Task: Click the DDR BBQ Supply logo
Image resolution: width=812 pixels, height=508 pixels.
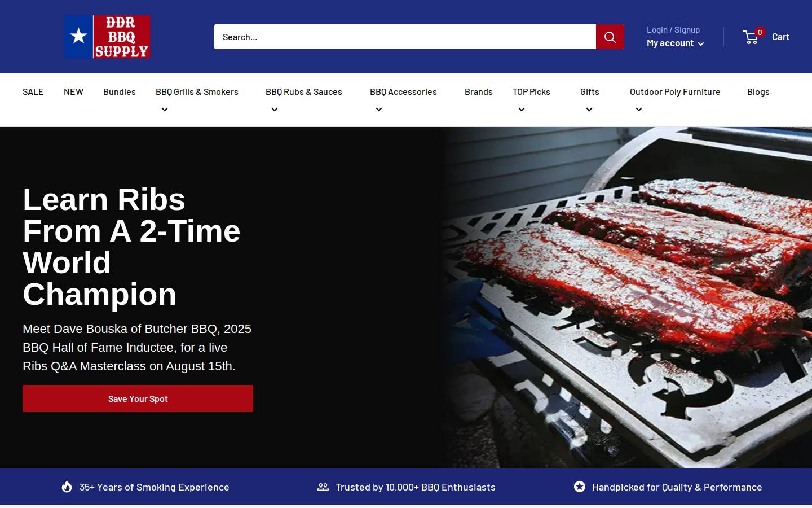Action: (107, 37)
